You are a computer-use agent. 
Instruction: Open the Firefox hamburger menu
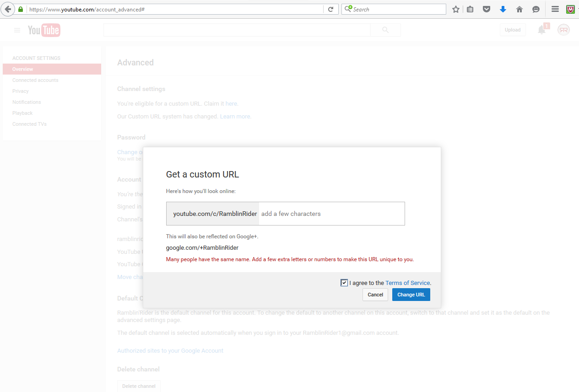[x=555, y=9]
